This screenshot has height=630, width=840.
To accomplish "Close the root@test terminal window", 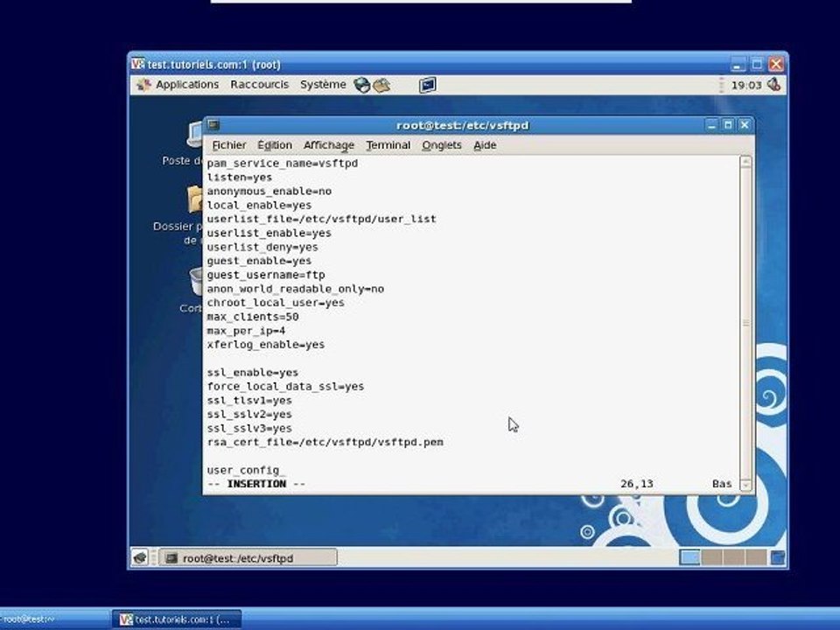I will 745,125.
